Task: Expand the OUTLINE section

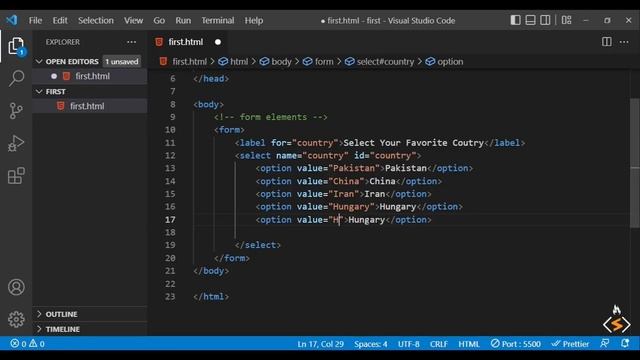Action: point(90,314)
